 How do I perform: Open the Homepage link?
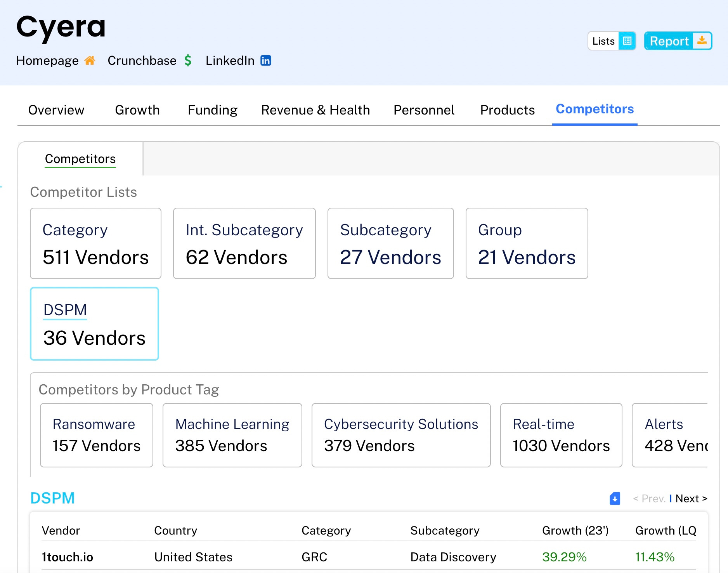(x=47, y=61)
